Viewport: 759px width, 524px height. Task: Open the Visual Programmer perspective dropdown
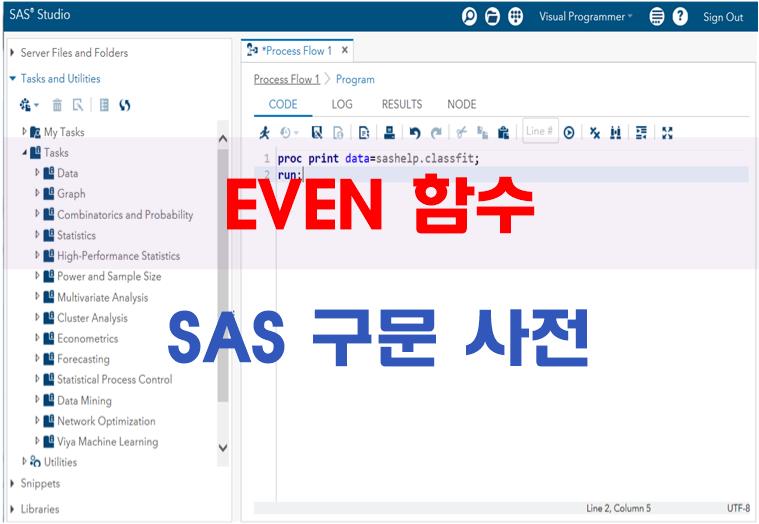tap(586, 16)
